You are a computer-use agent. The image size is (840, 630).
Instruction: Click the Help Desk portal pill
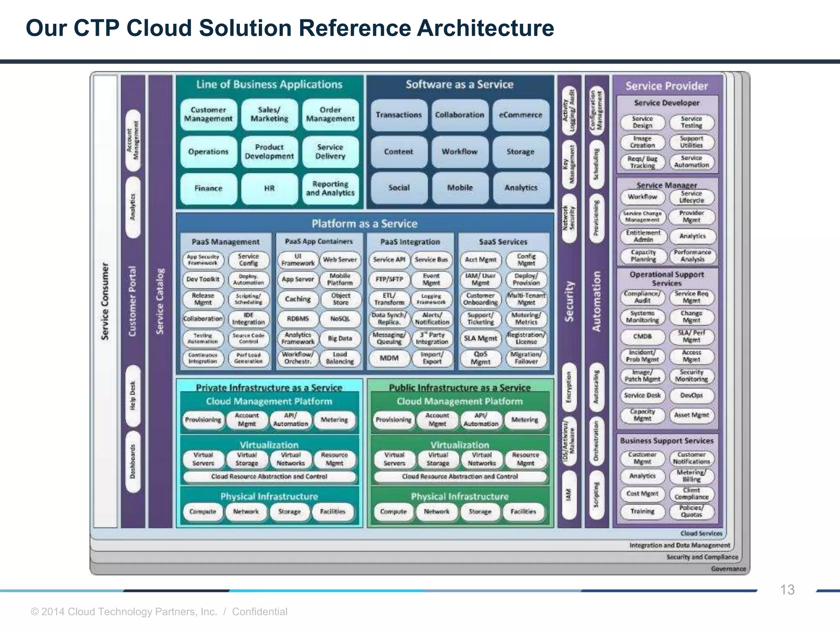(132, 396)
